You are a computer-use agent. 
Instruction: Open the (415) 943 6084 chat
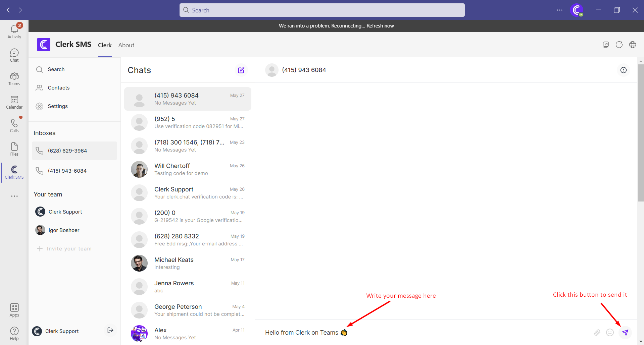[188, 99]
